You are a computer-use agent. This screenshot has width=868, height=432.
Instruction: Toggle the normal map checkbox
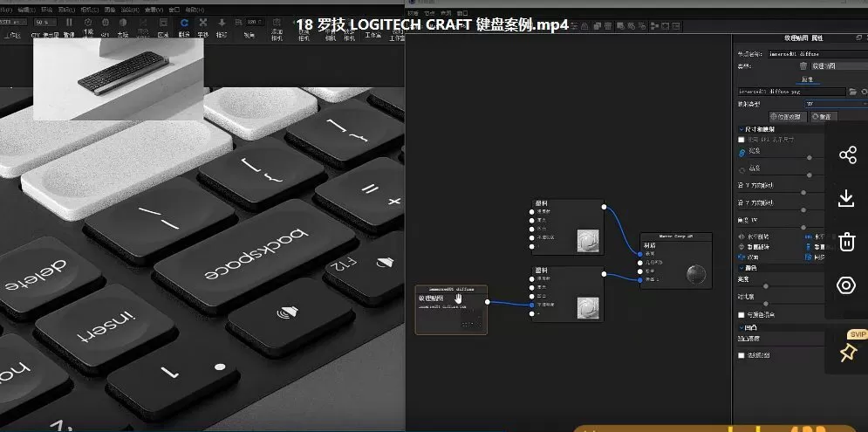click(x=742, y=355)
